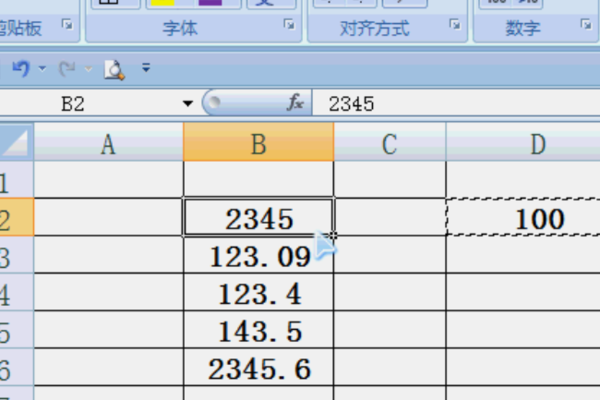The height and width of the screenshot is (400, 600).
Task: Click the fx Insert Function button
Action: click(x=295, y=103)
